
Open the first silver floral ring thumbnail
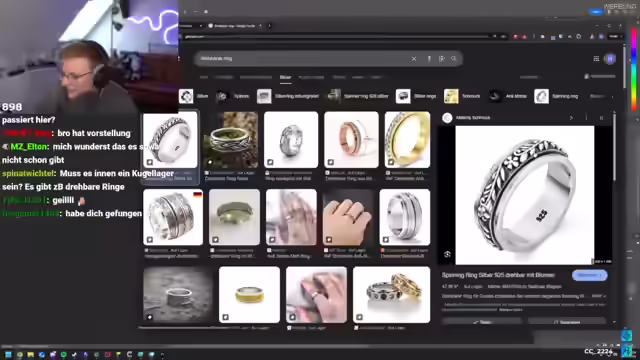click(170, 140)
